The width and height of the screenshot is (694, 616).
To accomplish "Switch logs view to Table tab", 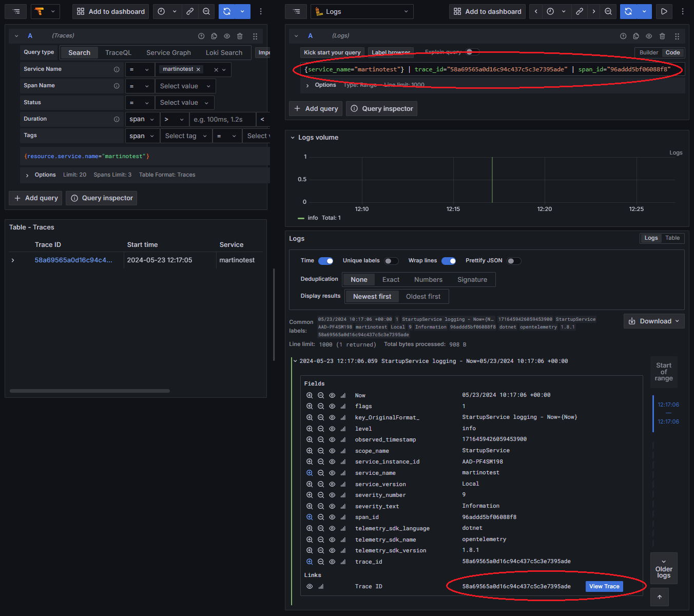I will tap(672, 238).
